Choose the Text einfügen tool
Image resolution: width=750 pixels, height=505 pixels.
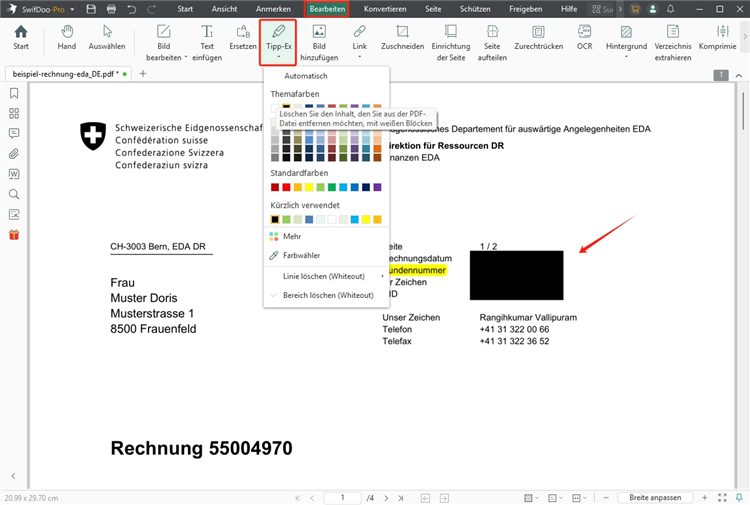[x=207, y=43]
